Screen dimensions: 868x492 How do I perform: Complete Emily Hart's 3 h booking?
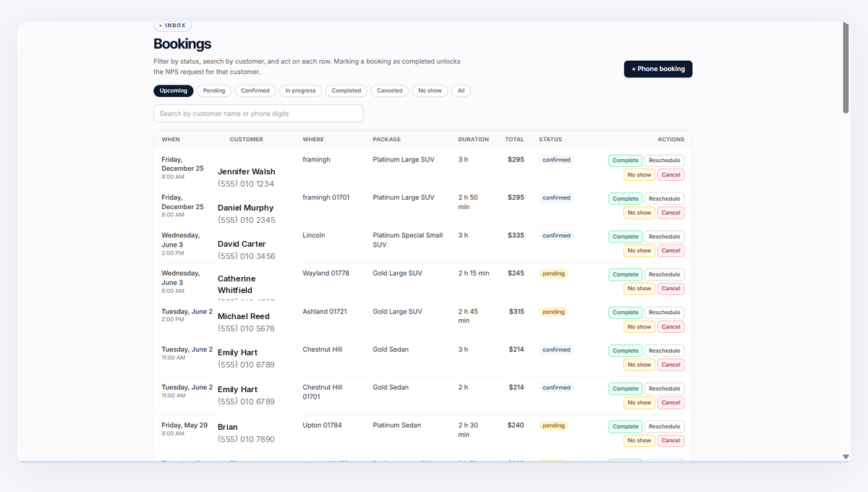click(626, 350)
